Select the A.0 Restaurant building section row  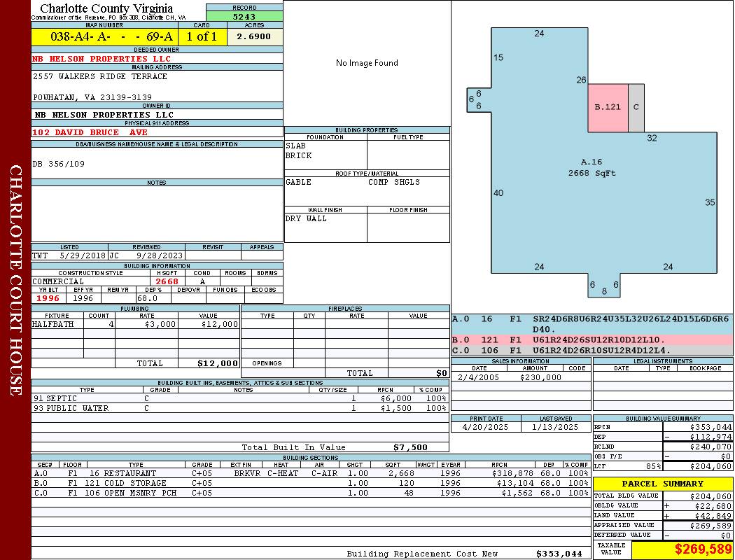pos(310,473)
